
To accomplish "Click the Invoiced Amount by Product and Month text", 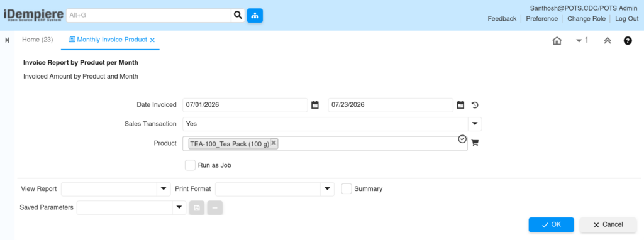I will [x=80, y=76].
